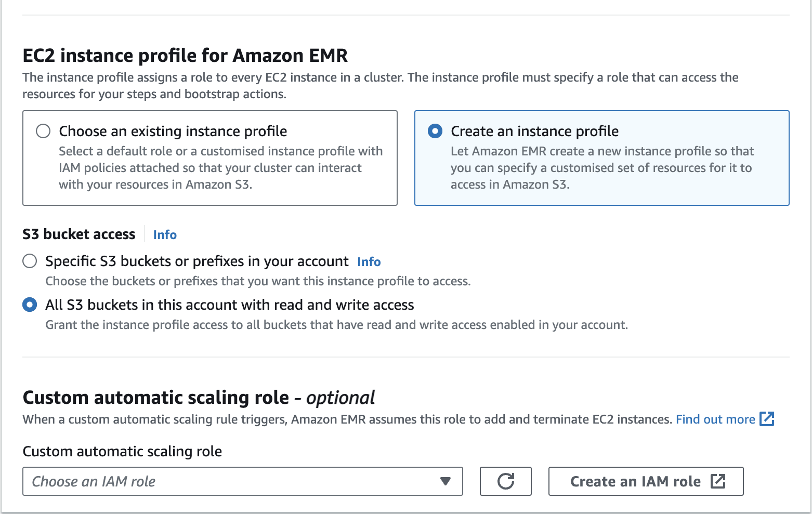
Task: Click the 'Custom automatic scaling role' field label
Action: point(122,451)
